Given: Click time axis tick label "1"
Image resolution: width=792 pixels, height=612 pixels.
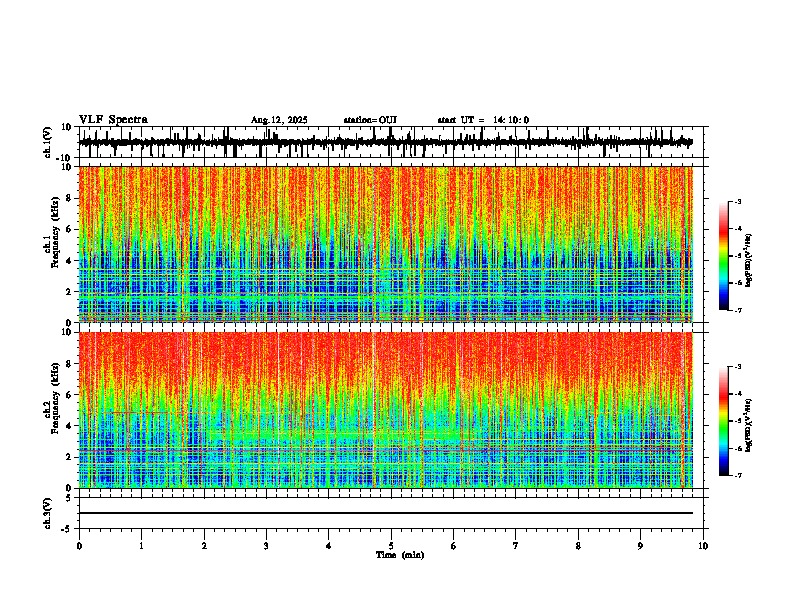Looking at the screenshot, I should coord(141,546).
